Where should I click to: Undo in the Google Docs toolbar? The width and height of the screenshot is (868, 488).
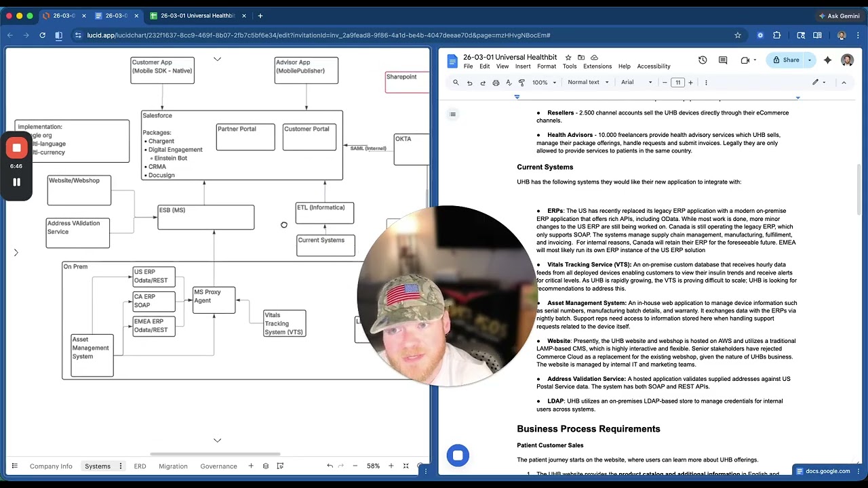tap(469, 83)
